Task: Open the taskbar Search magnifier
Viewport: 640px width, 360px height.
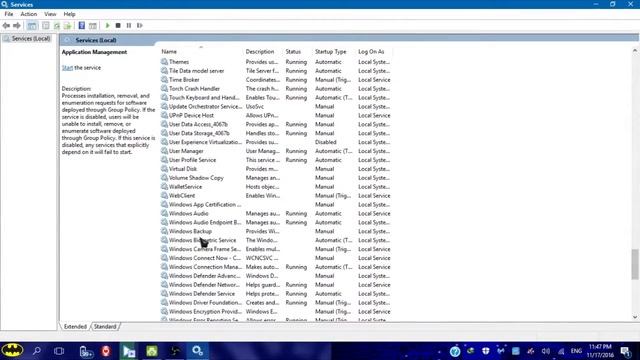Action: point(37,351)
